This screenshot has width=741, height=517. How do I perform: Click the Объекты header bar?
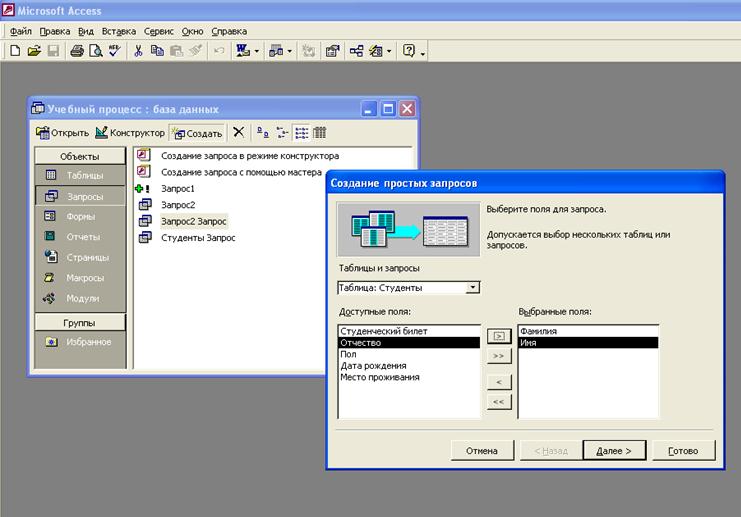click(x=80, y=156)
